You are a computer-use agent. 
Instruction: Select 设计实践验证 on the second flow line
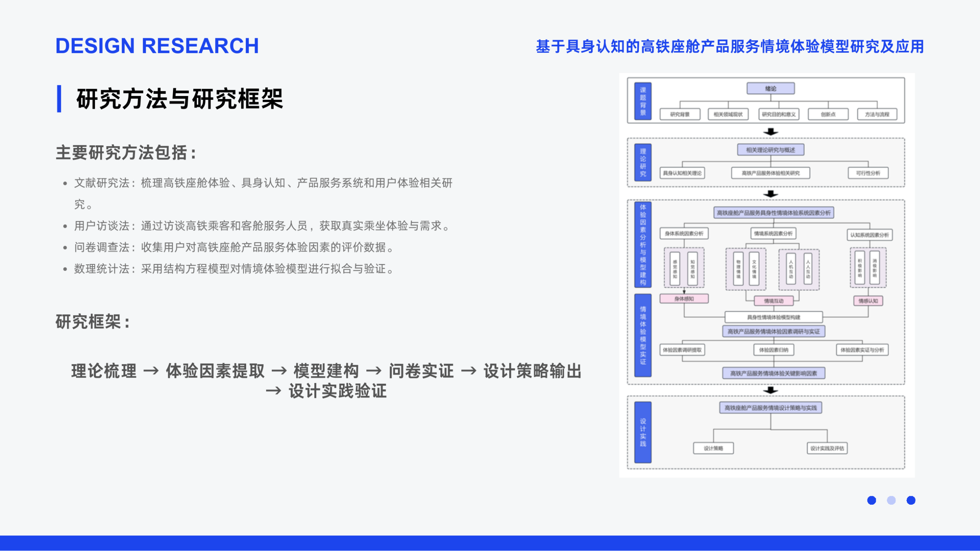[x=338, y=391]
